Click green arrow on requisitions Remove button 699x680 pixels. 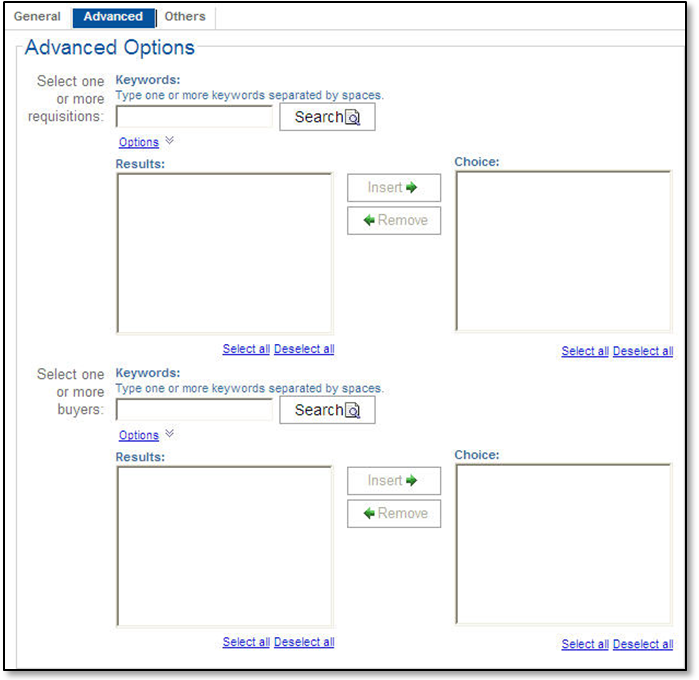pos(369,220)
